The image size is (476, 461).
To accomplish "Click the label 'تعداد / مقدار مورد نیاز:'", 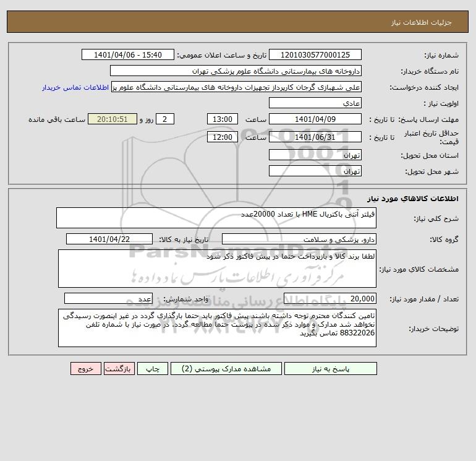I will click(424, 299).
